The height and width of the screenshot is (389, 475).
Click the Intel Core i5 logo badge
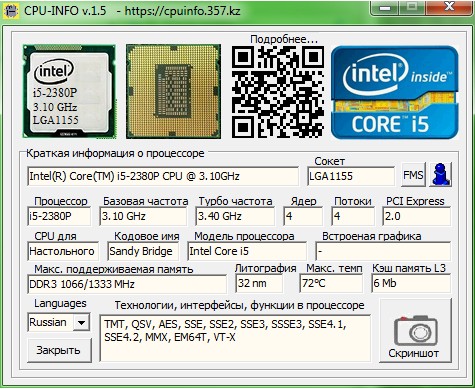[394, 92]
